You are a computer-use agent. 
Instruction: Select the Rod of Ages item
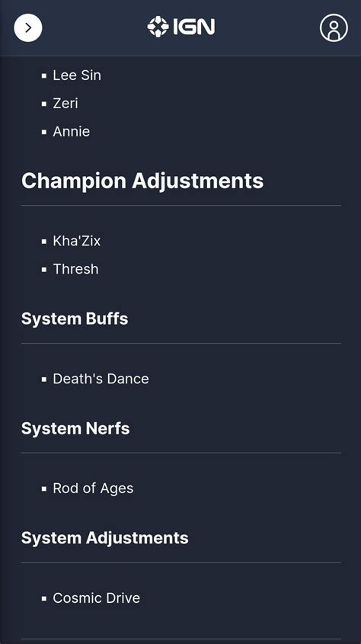click(x=93, y=489)
